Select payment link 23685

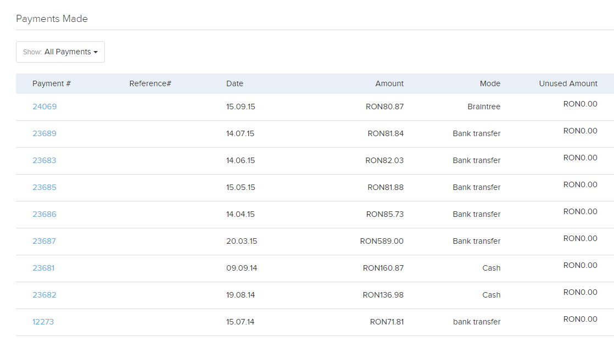coord(44,187)
